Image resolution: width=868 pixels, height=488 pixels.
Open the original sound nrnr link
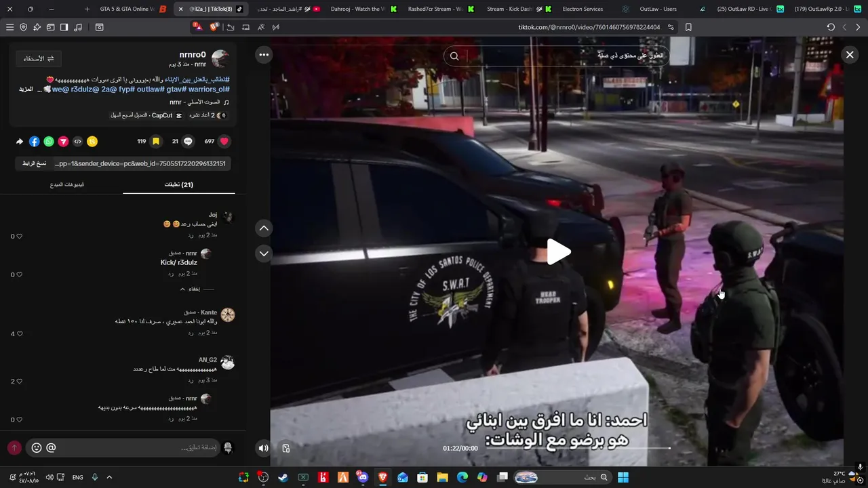199,102
